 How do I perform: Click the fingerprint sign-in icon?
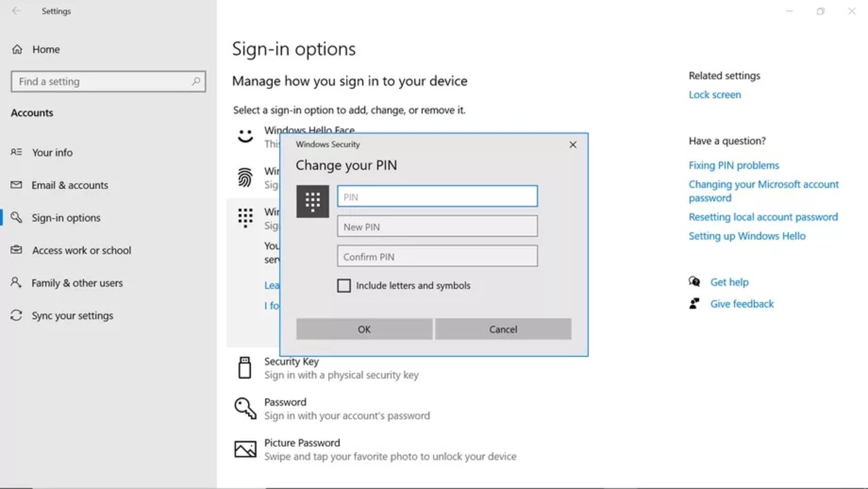[x=245, y=177]
